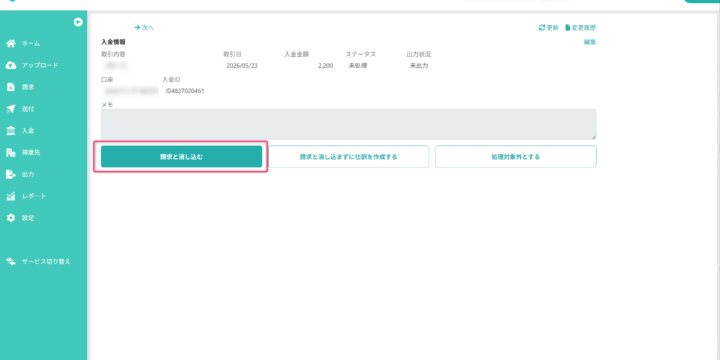Click the 処理対象外とする button
Screen dimensions: 720x360
pyautogui.click(x=516, y=157)
